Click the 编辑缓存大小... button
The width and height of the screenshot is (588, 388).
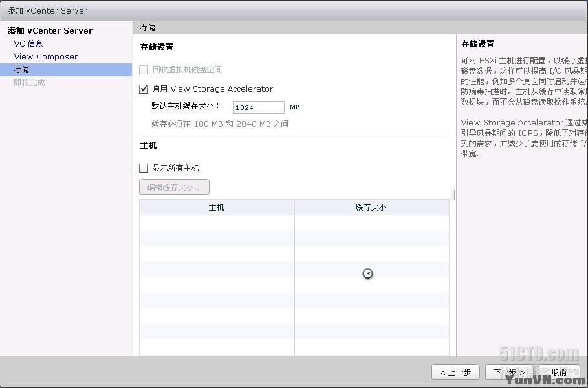[x=174, y=187]
